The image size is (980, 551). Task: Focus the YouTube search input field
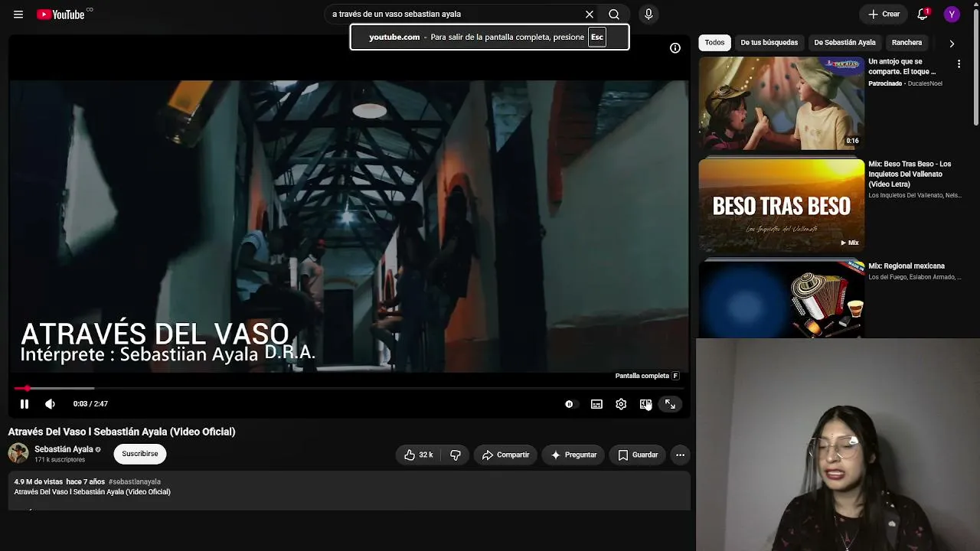pos(455,15)
